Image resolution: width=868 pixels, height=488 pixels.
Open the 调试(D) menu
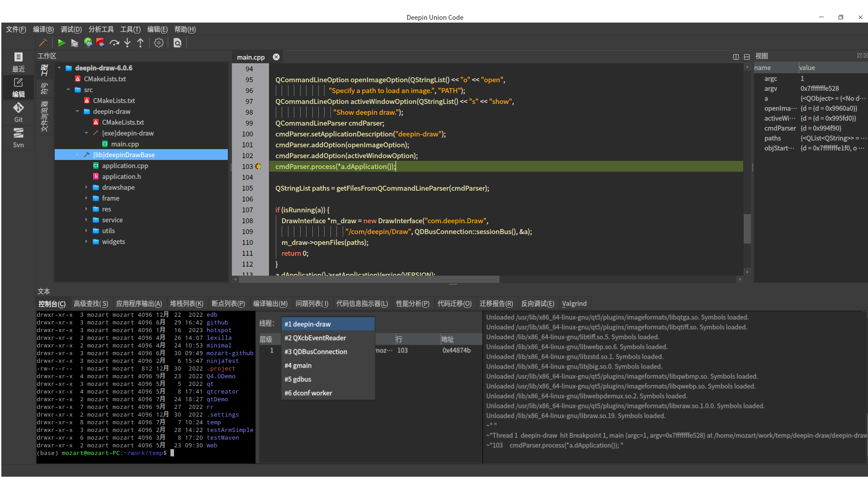pos(71,29)
